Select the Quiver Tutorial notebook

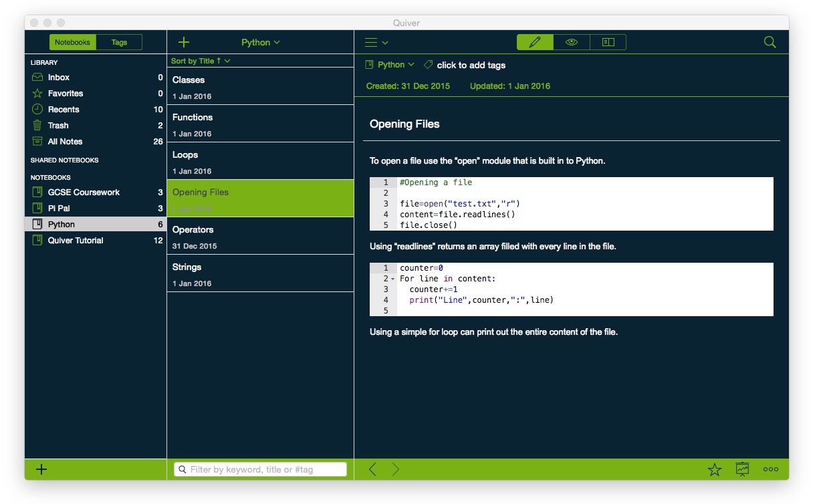click(96, 241)
